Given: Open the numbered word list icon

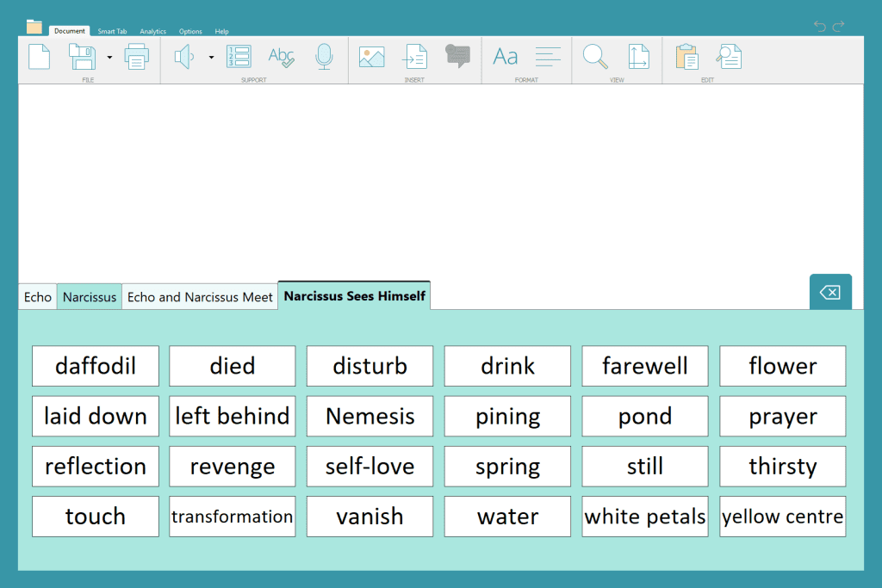Looking at the screenshot, I should point(239,57).
